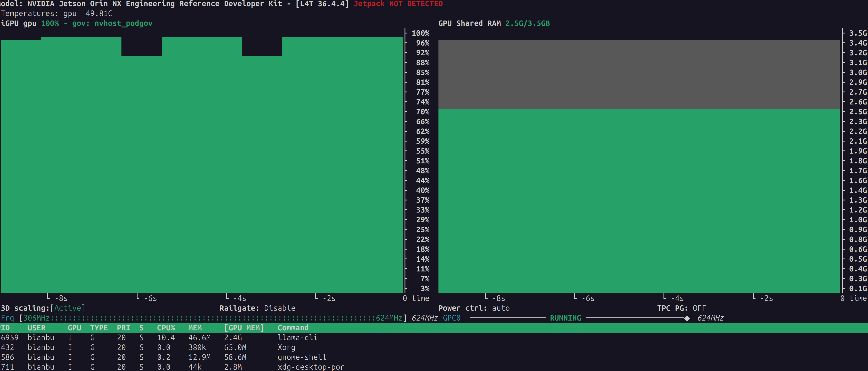The width and height of the screenshot is (868, 371).
Task: Click the GPU Shared RAM 2.5G/3.5GB readout
Action: pyautogui.click(x=527, y=23)
